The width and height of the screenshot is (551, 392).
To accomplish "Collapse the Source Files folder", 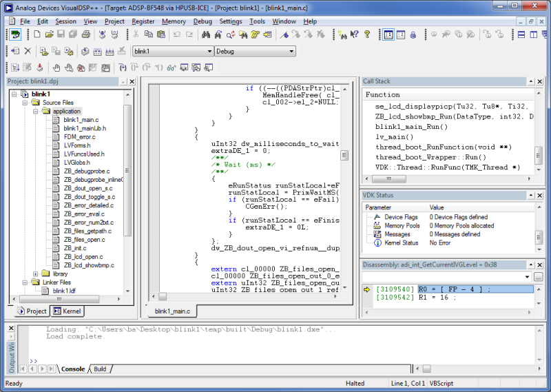I will click(25, 103).
